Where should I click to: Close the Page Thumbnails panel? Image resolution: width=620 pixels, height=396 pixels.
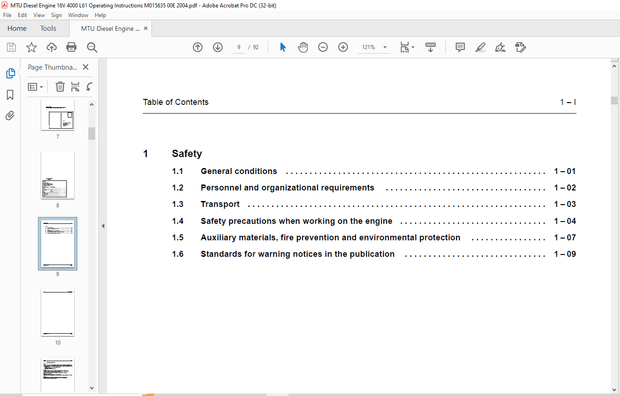pos(85,67)
